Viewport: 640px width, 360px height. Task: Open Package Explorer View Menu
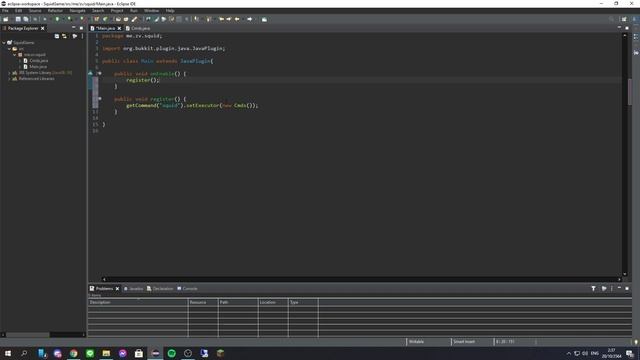[x=82, y=36]
